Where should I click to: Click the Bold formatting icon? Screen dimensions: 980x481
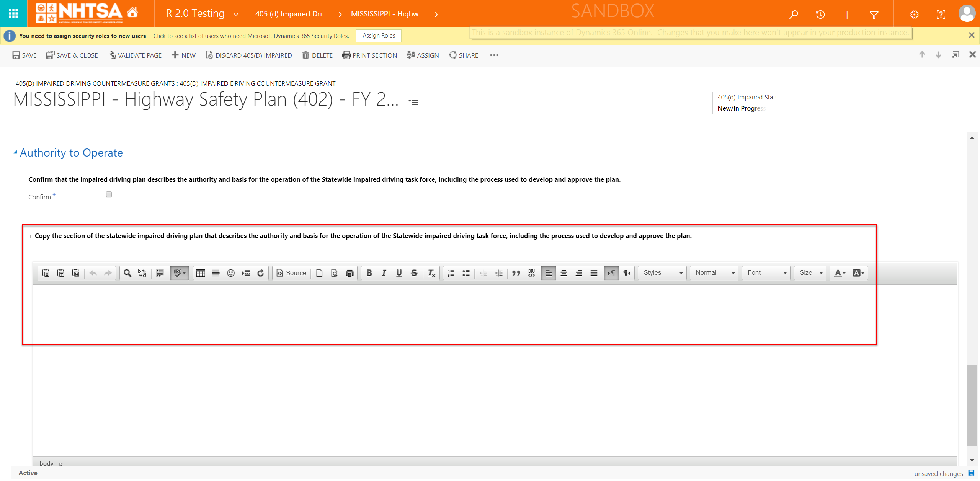pyautogui.click(x=369, y=273)
